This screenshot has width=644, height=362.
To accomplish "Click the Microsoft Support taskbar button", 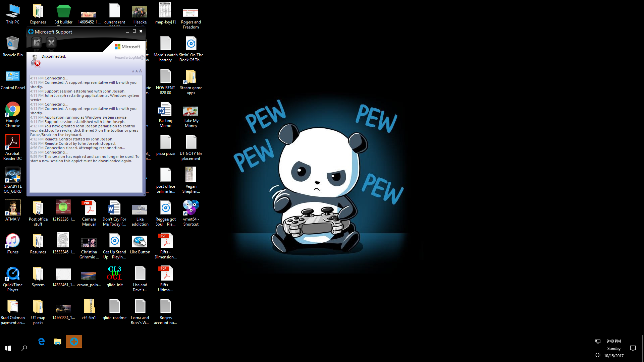I will pyautogui.click(x=74, y=342).
